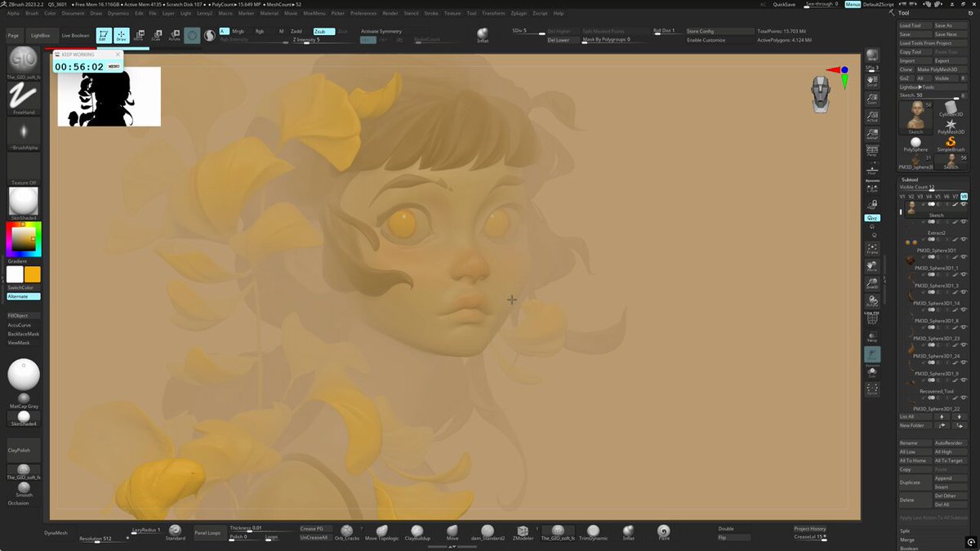Click the orange secondary color swatch
Image resolution: width=980 pixels, height=551 pixels.
click(x=32, y=274)
